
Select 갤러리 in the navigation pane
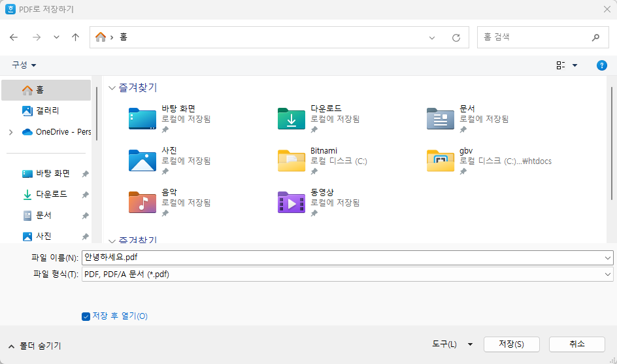46,111
